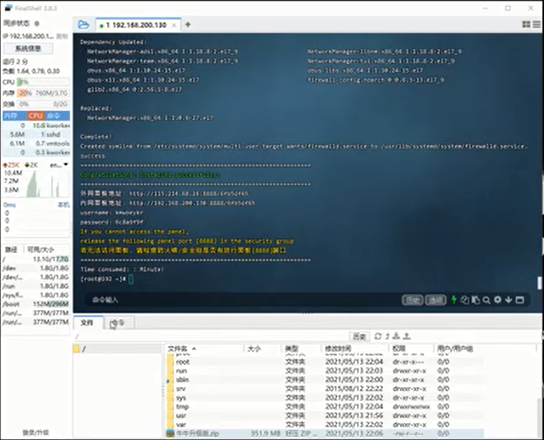The width and height of the screenshot is (544, 440).
Task: Open terminal settings gear icon
Action: pyautogui.click(x=498, y=299)
